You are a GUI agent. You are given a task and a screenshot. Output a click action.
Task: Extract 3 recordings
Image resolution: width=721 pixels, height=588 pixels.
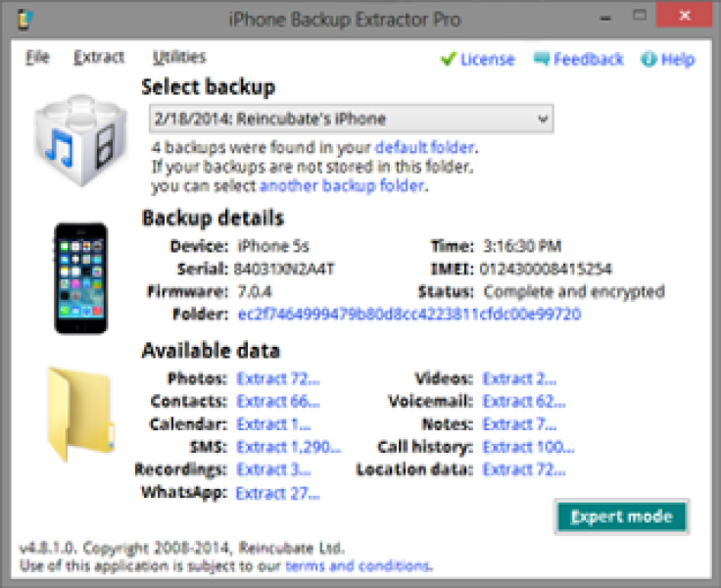point(273,469)
